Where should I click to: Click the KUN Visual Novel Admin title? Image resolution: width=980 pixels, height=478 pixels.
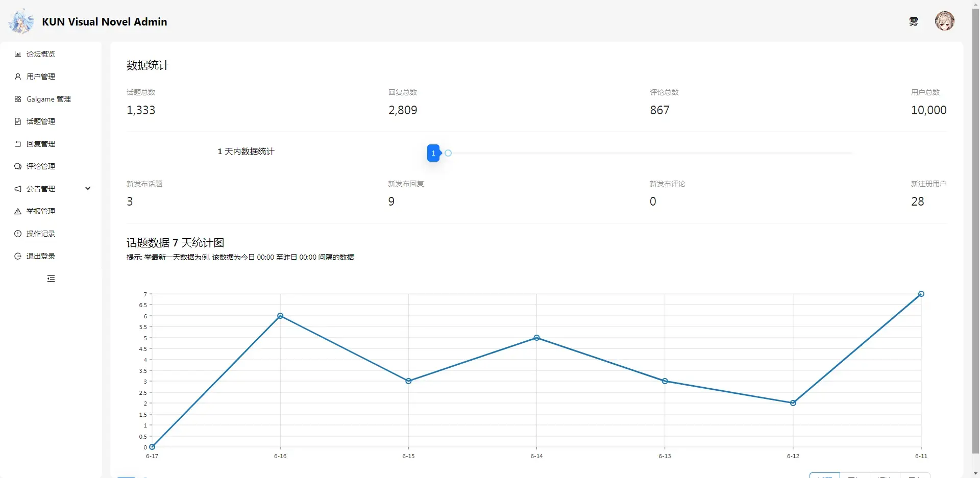(x=105, y=22)
